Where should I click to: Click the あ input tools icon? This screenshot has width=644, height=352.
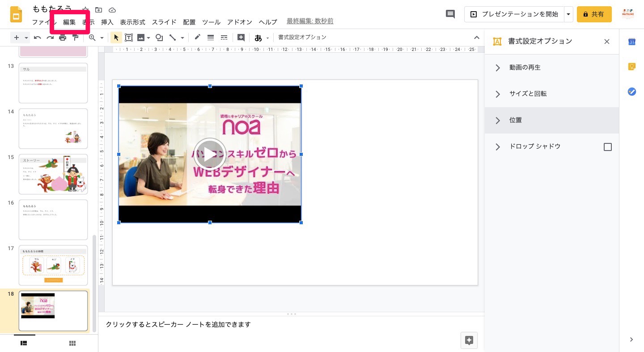[x=258, y=38]
